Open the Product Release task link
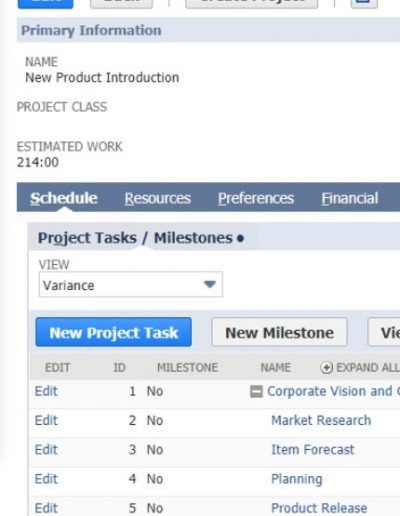 click(319, 508)
